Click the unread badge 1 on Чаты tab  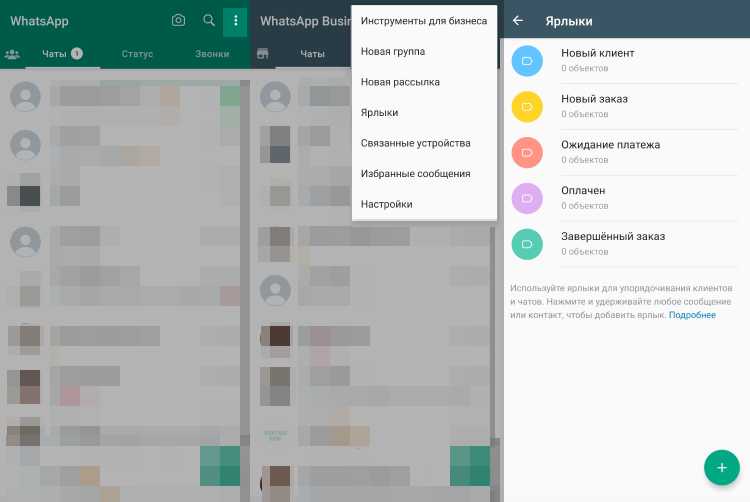coord(77,54)
